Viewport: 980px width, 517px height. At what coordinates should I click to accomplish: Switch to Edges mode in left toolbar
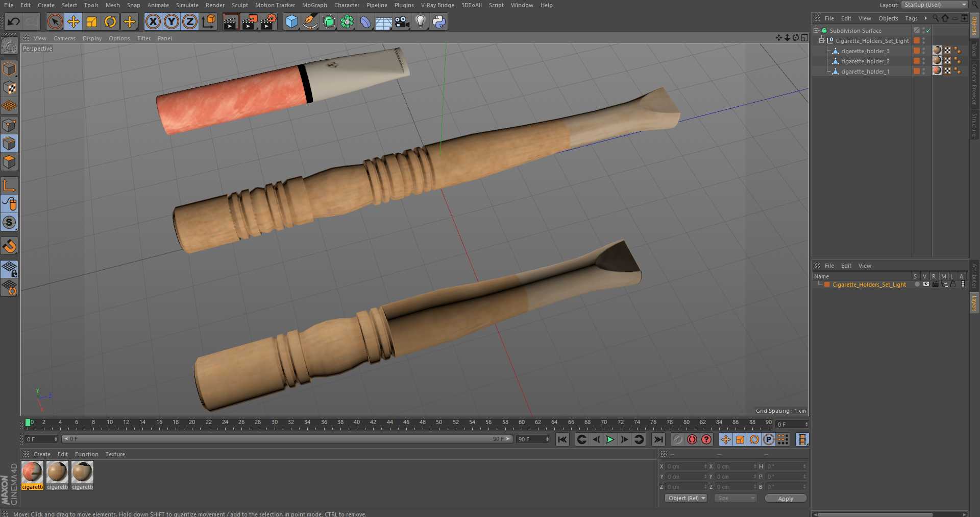pos(9,144)
